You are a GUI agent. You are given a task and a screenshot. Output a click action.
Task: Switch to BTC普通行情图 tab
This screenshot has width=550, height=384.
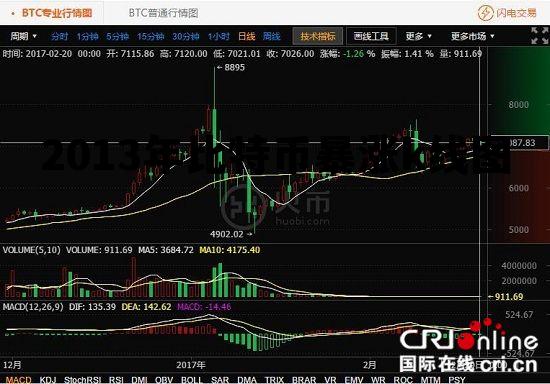(x=163, y=13)
